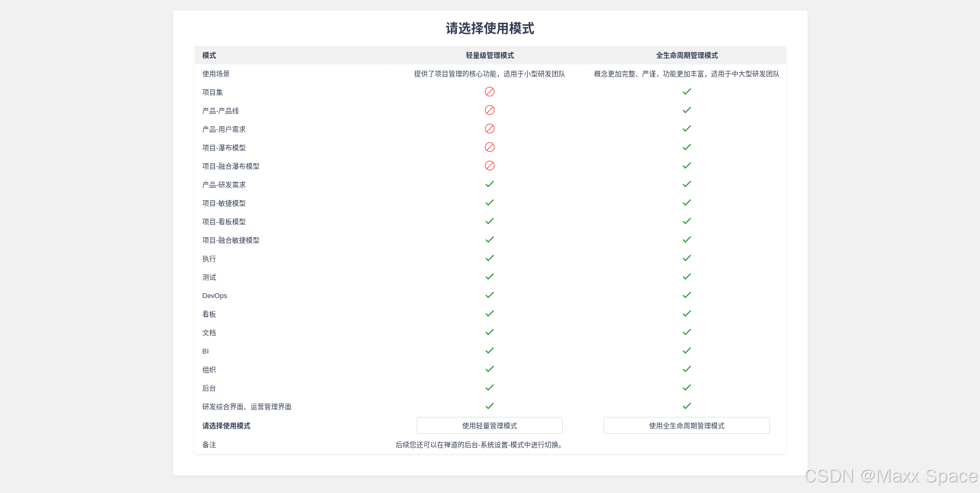Screen dimensions: 980x493
Task: Click the 使用场景 row label
Action: pyautogui.click(x=216, y=74)
